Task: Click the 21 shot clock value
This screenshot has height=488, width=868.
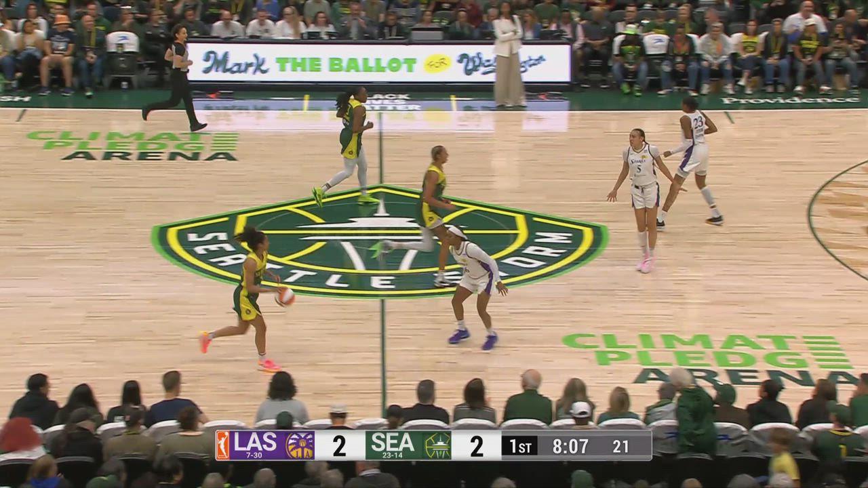Action: pyautogui.click(x=620, y=446)
